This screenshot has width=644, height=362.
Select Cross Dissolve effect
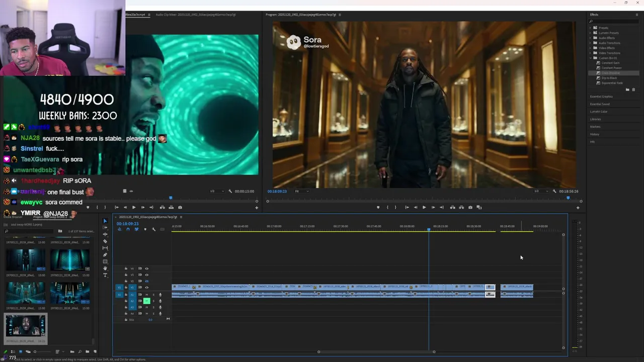611,73
